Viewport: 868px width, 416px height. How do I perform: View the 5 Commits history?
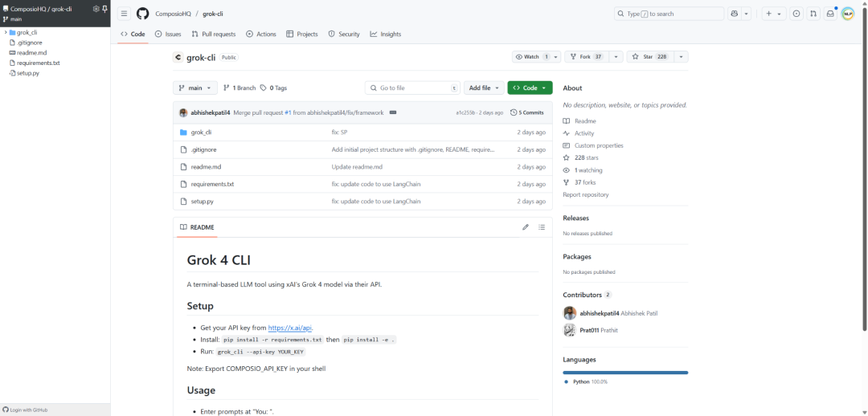[x=527, y=113]
